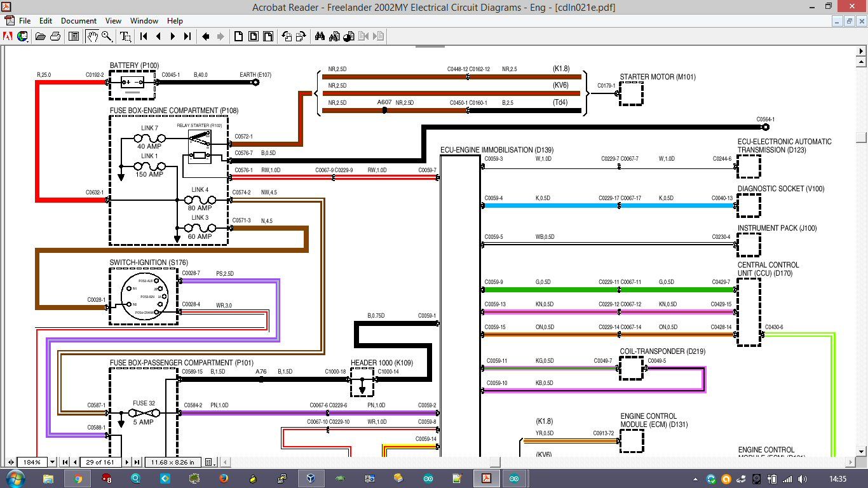The height and width of the screenshot is (488, 868).
Task: Click the volume speaker tray icon
Action: click(x=803, y=478)
